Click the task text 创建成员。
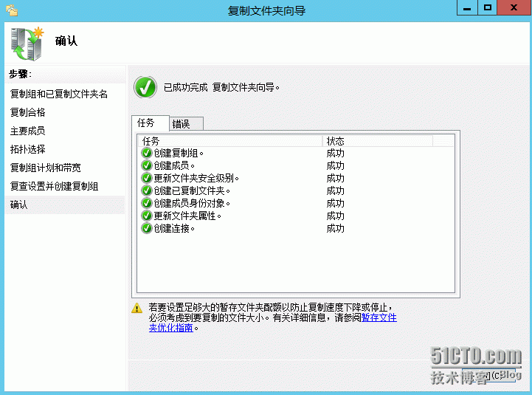This screenshot has height=395, width=532. tap(174, 165)
